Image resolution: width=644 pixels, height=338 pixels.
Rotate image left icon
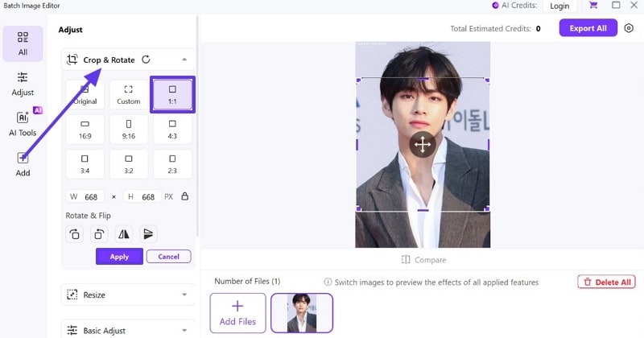tap(74, 234)
